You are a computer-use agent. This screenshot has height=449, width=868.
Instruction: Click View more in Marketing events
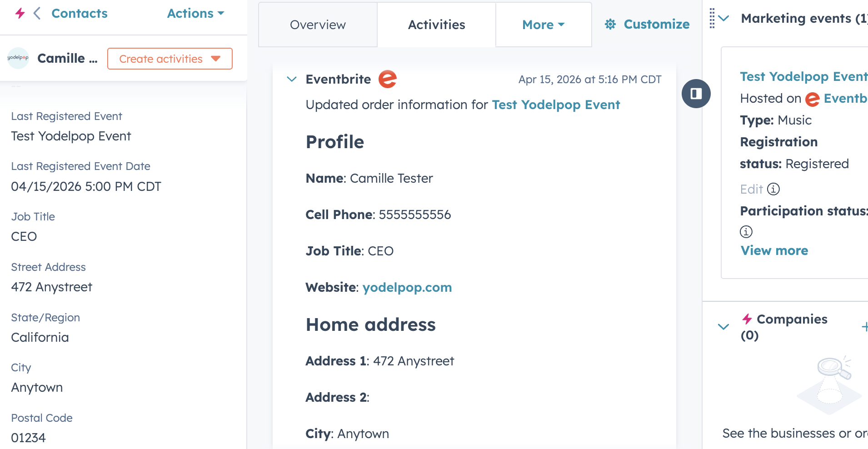click(774, 250)
